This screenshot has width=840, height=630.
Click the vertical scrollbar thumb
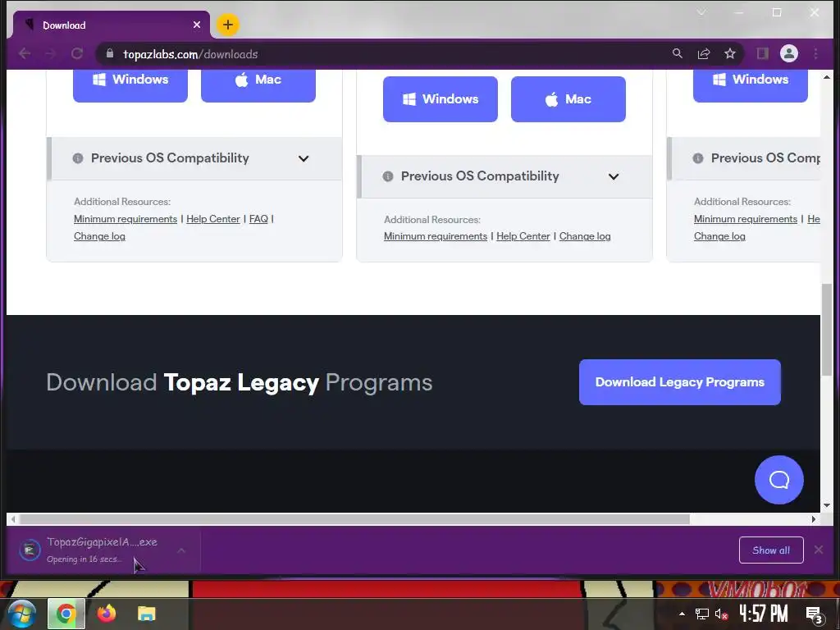tap(827, 330)
